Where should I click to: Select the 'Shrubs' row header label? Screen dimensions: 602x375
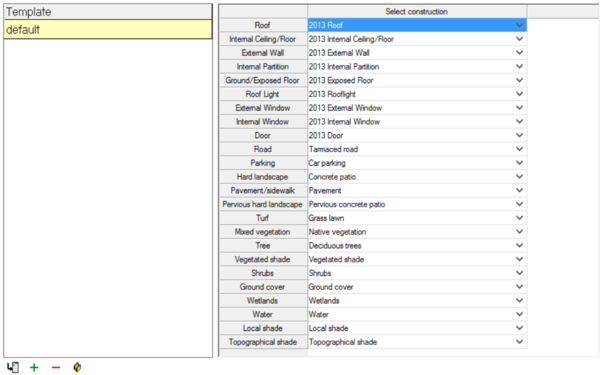263,273
